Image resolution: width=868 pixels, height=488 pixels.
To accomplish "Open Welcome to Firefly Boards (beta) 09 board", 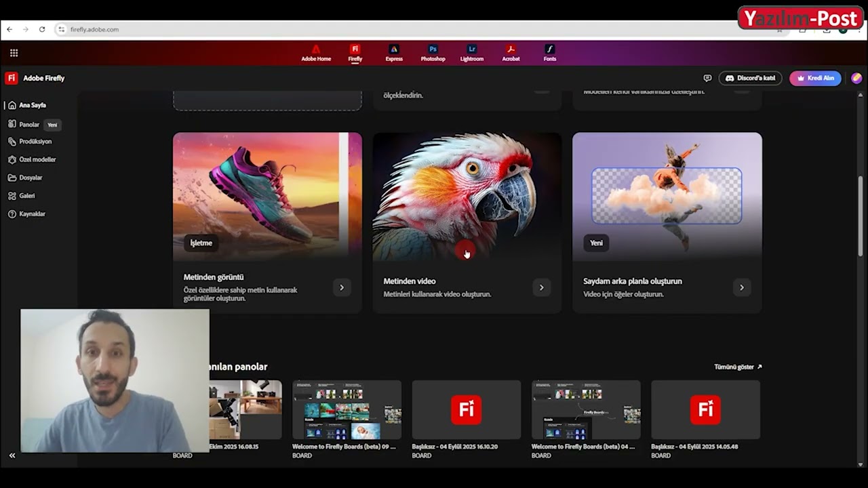I will 347,409.
